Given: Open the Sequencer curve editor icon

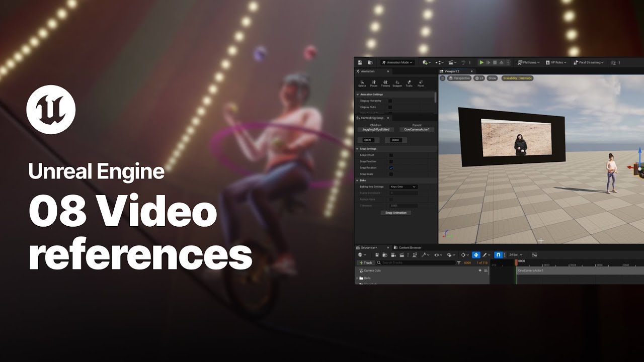Looking at the screenshot, I should pos(534,255).
